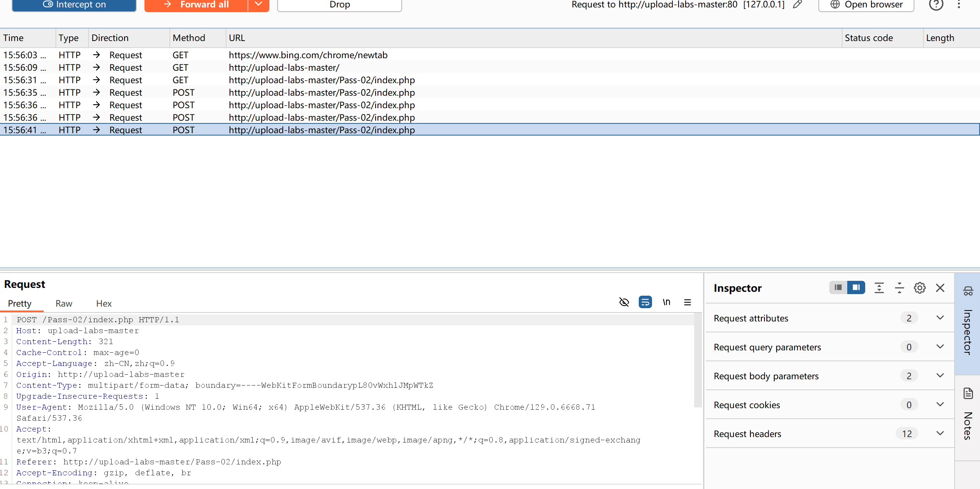Viewport: 980px width, 489px height.
Task: Click the Drop button
Action: tap(339, 5)
